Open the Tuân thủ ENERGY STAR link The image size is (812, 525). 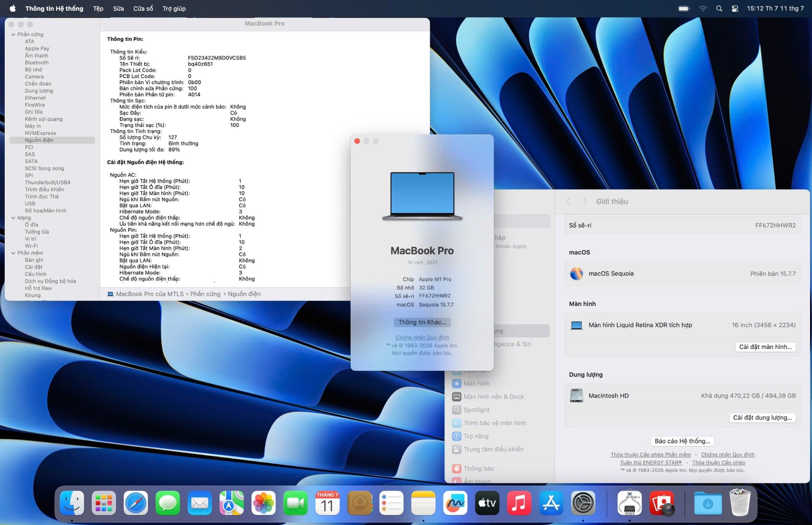[651, 462]
